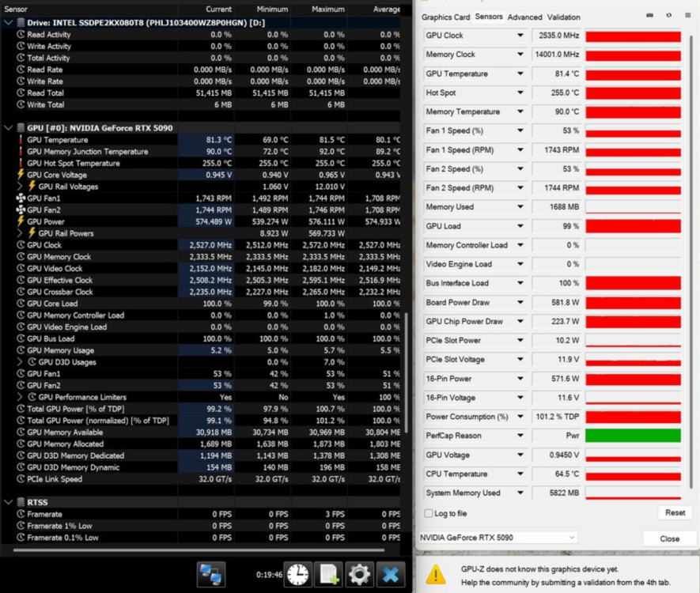Start logging with the log file plus icon
This screenshot has height=593, width=700.
click(x=328, y=574)
